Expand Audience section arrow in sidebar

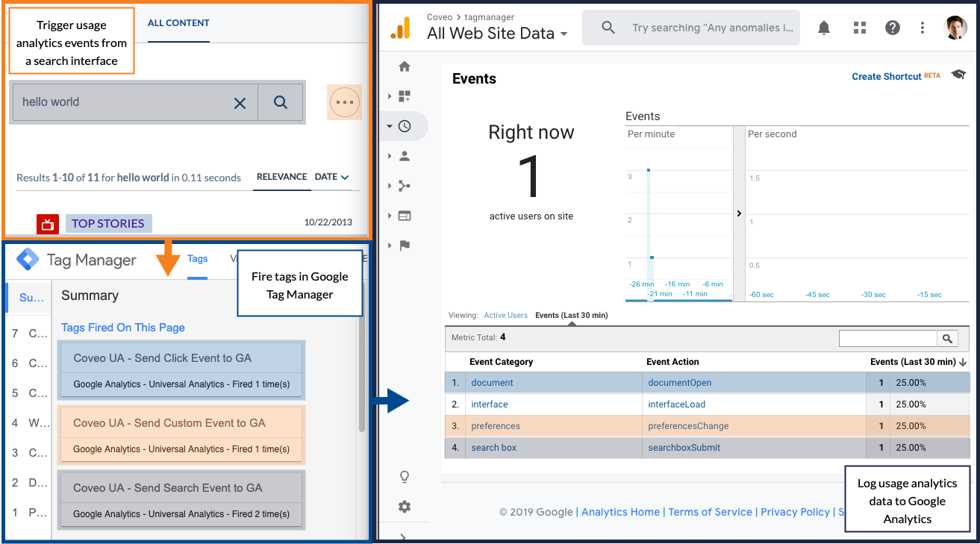(x=389, y=156)
